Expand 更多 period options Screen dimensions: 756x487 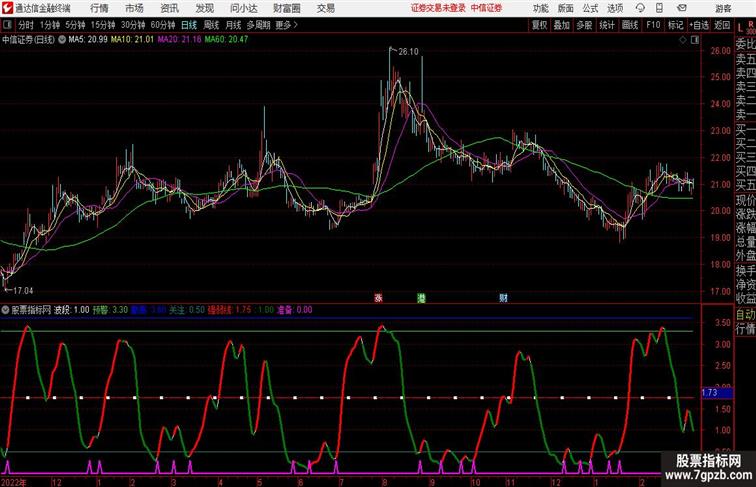286,25
